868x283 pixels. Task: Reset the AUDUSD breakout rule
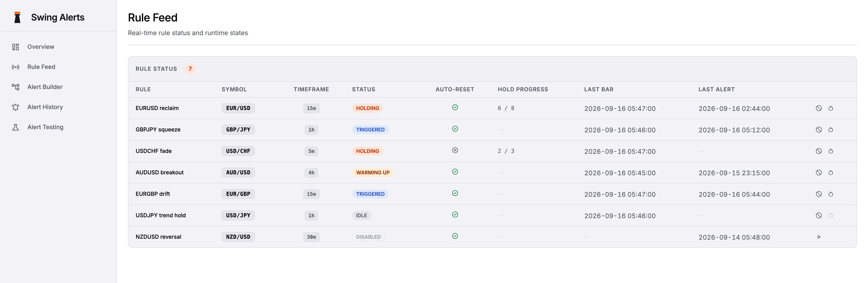tap(831, 173)
